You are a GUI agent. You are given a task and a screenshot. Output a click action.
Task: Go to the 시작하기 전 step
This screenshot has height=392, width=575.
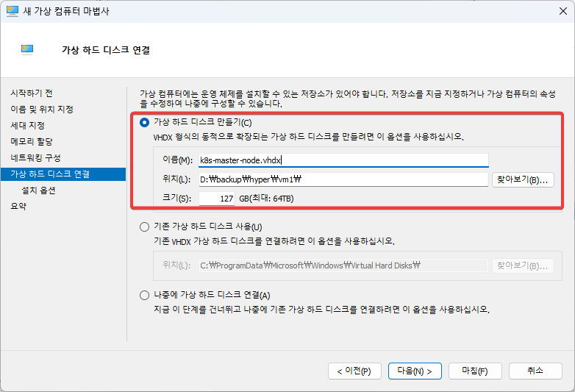pos(32,93)
